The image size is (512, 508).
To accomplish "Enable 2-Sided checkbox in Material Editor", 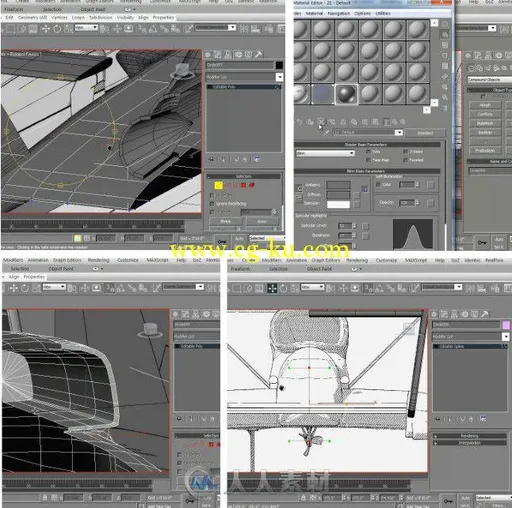I will [405, 152].
